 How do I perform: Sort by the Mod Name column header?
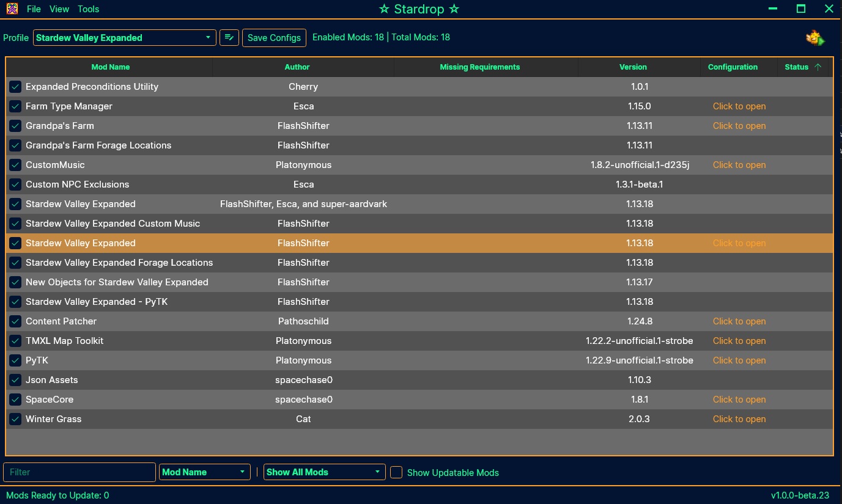(110, 67)
